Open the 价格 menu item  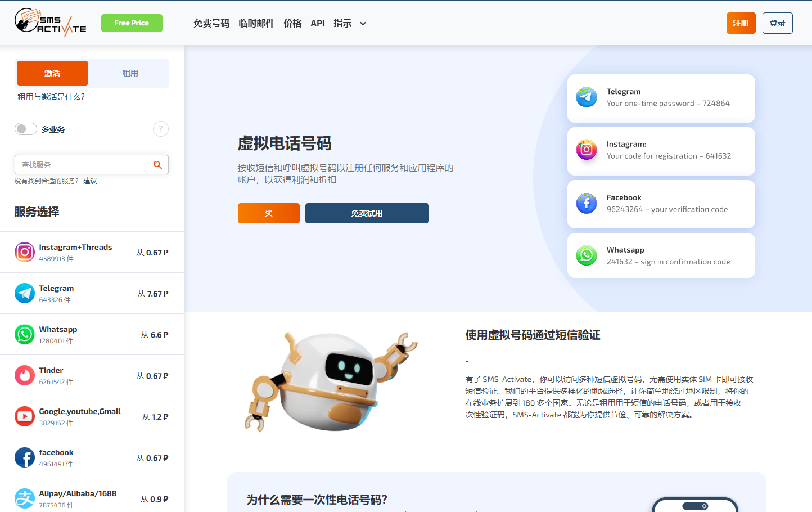pyautogui.click(x=292, y=23)
